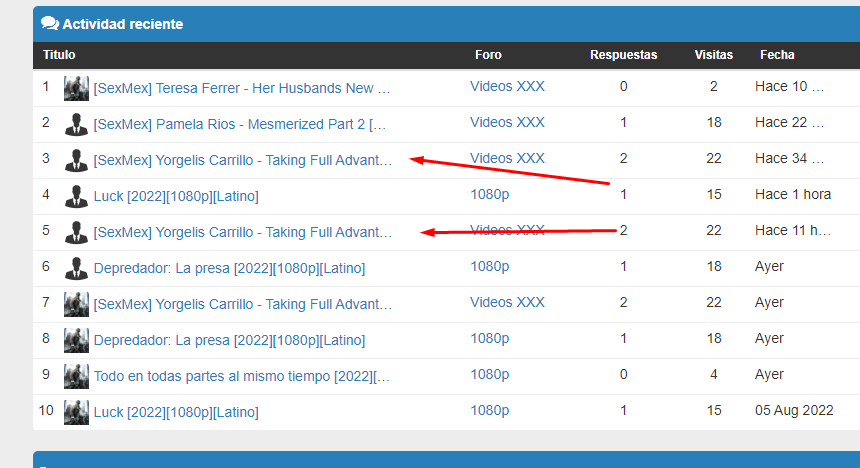Click the date '05 Aug 2022' in row 10

794,410
